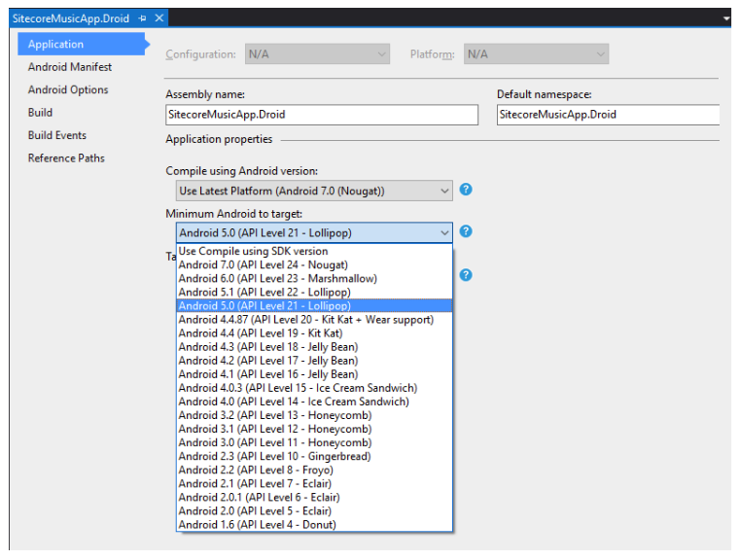Click help icon beside Minimum Android to target

coord(466,231)
